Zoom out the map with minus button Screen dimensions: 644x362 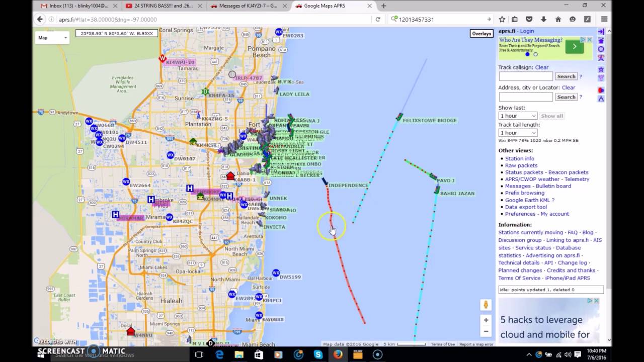pyautogui.click(x=486, y=331)
